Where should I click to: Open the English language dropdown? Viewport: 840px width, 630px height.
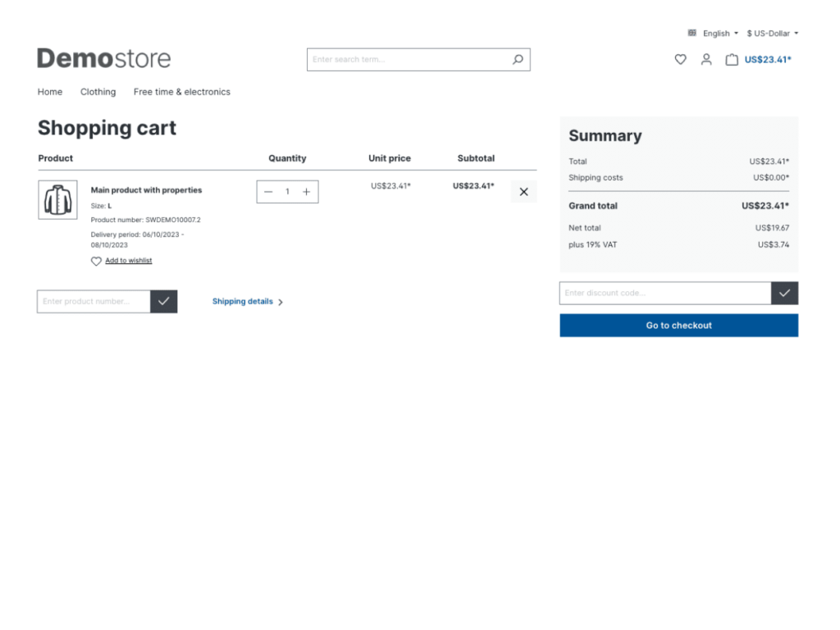click(717, 33)
